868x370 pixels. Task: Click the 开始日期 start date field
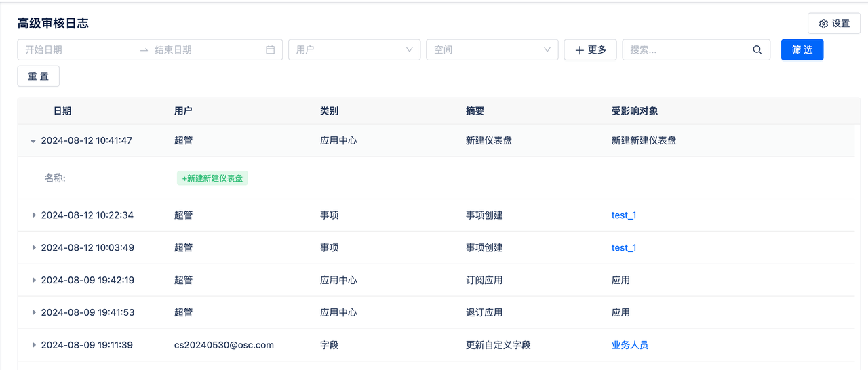pos(78,49)
